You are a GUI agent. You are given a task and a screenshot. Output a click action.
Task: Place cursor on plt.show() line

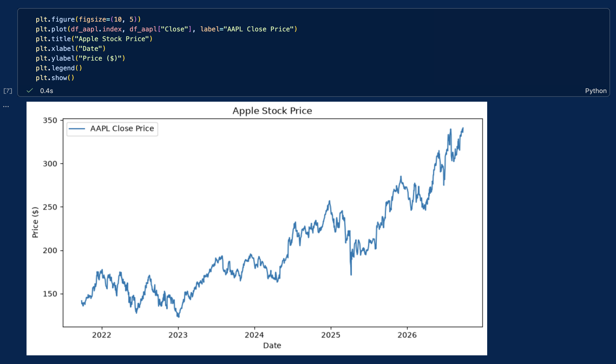pos(55,78)
